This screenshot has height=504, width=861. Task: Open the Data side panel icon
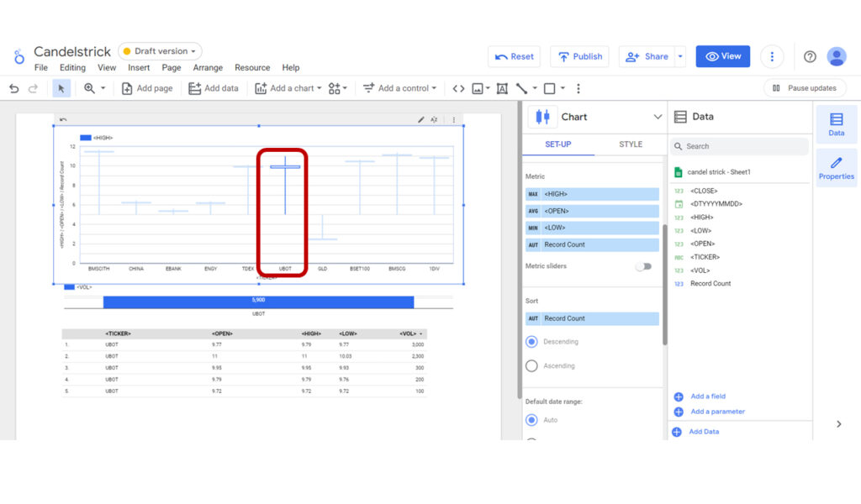[836, 124]
